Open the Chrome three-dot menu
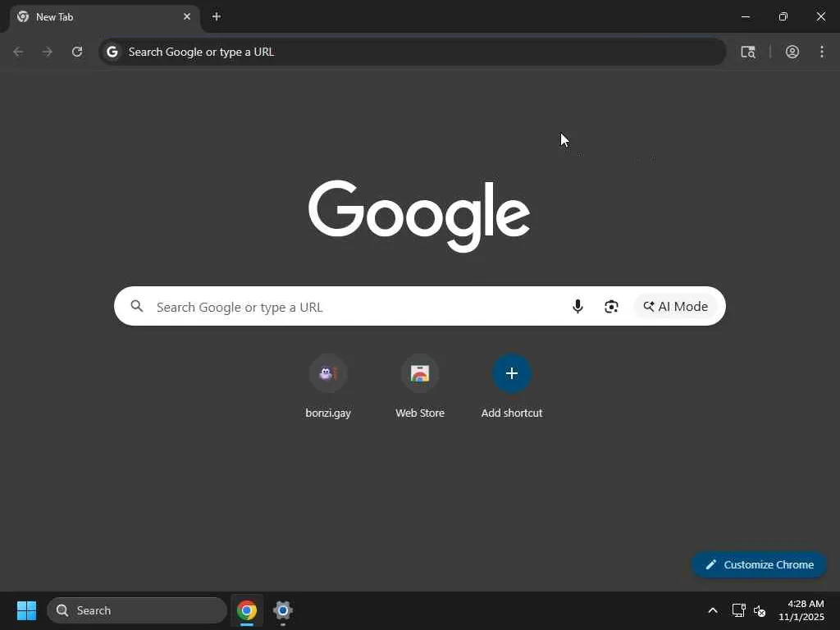The width and height of the screenshot is (840, 630). (822, 52)
